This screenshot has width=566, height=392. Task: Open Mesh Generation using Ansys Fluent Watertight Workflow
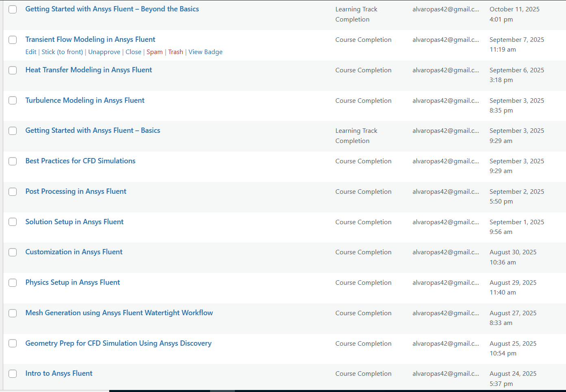(x=119, y=313)
